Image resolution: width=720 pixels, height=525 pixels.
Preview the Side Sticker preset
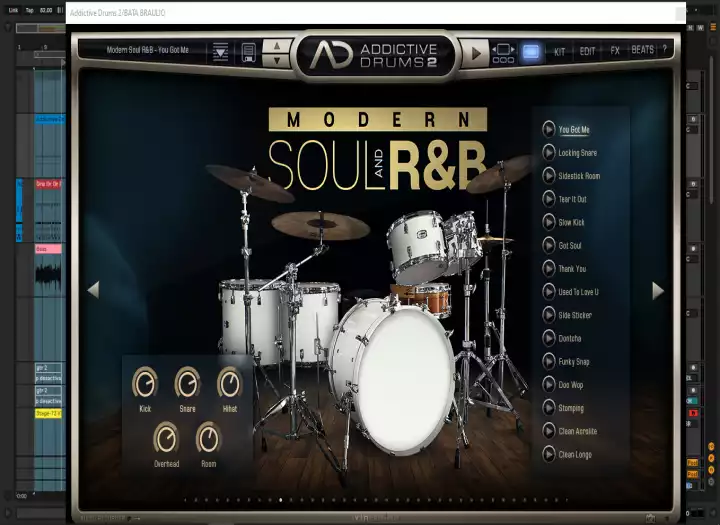pyautogui.click(x=548, y=315)
